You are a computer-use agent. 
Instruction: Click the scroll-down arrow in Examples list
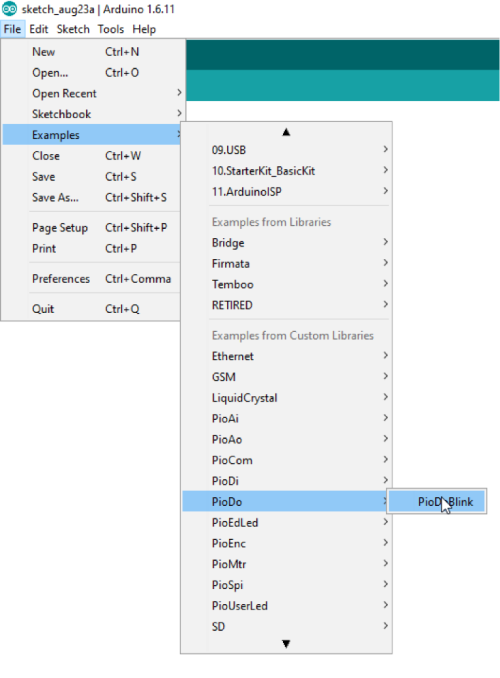coord(286,644)
